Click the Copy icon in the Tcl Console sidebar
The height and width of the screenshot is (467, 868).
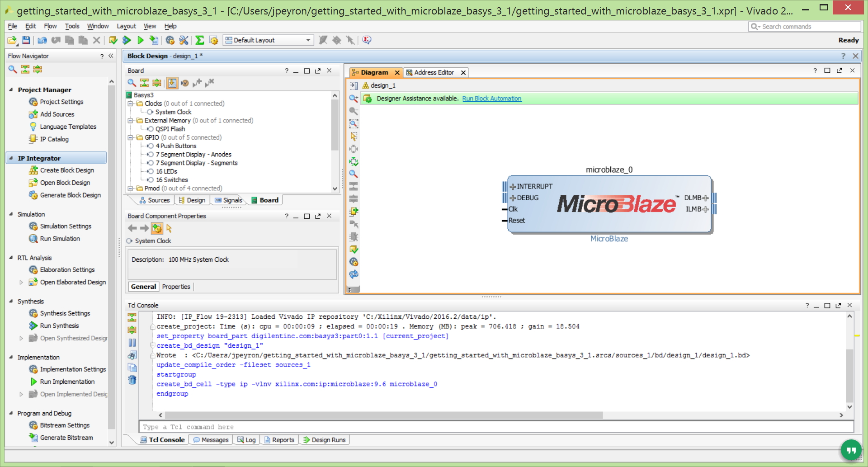132,368
